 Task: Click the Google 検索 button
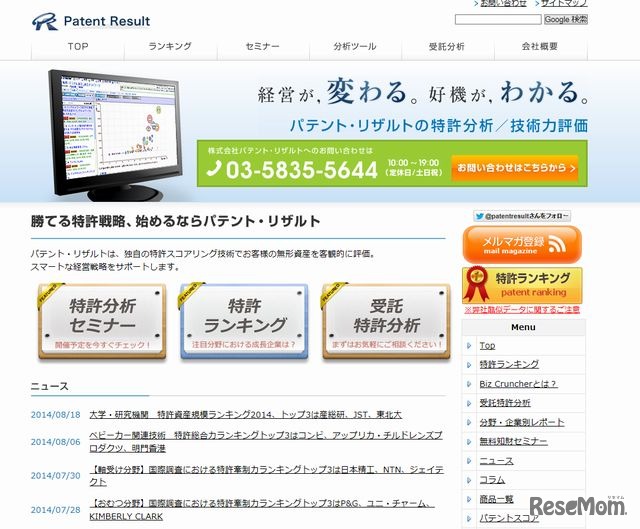point(566,19)
